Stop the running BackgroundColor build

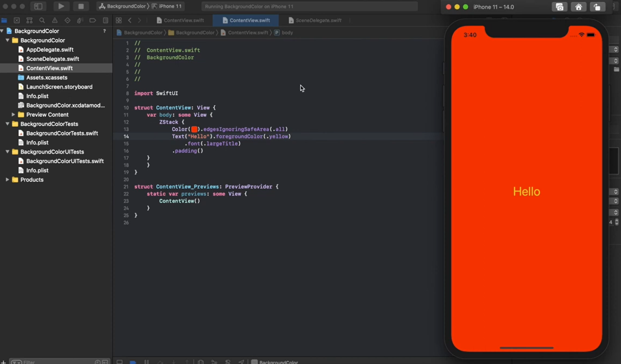[x=81, y=6]
